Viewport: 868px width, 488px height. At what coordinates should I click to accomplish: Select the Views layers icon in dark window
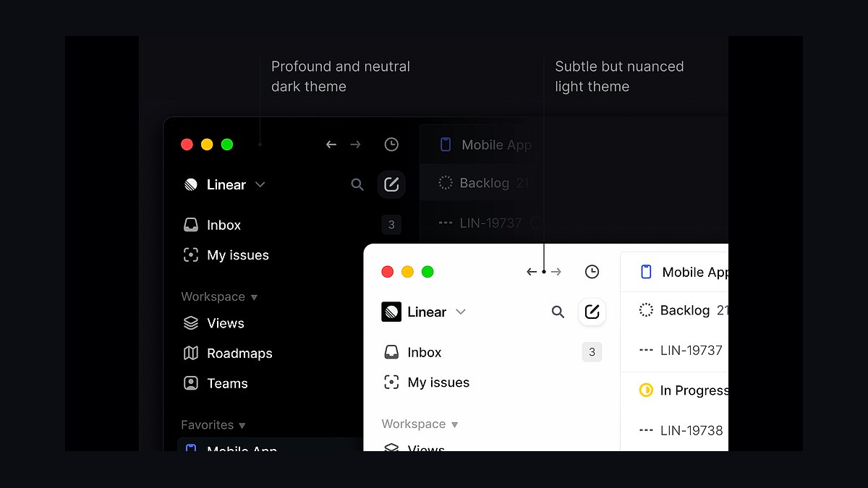(x=191, y=323)
